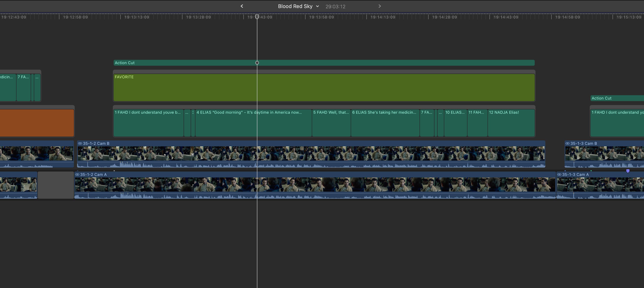
Task: Select the orange clip at the left
Action: pos(37,123)
